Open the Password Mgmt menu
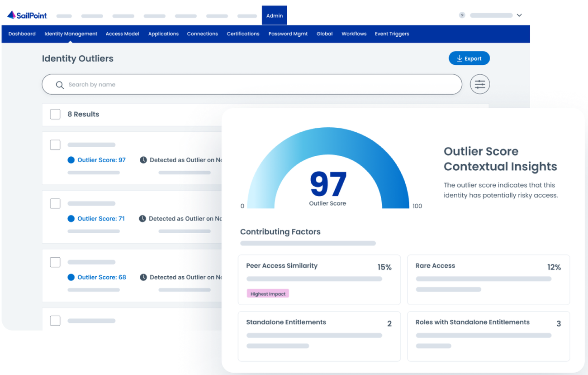 pyautogui.click(x=288, y=34)
